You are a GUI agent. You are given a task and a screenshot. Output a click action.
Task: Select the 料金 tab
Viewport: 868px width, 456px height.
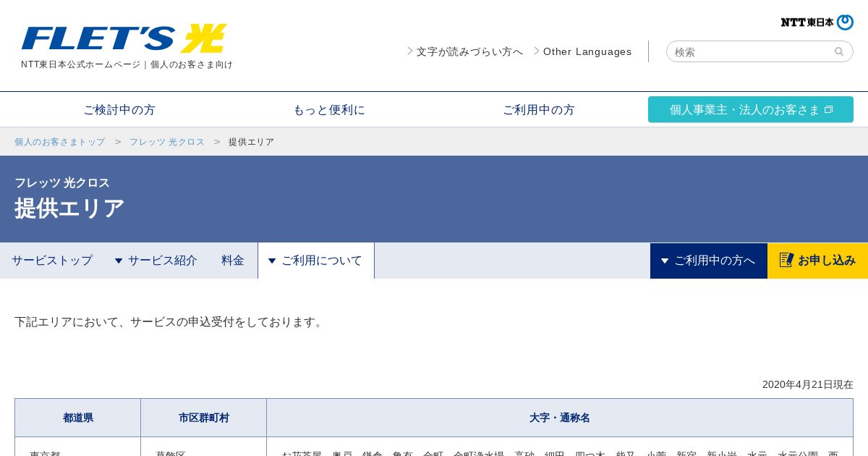pyautogui.click(x=233, y=261)
